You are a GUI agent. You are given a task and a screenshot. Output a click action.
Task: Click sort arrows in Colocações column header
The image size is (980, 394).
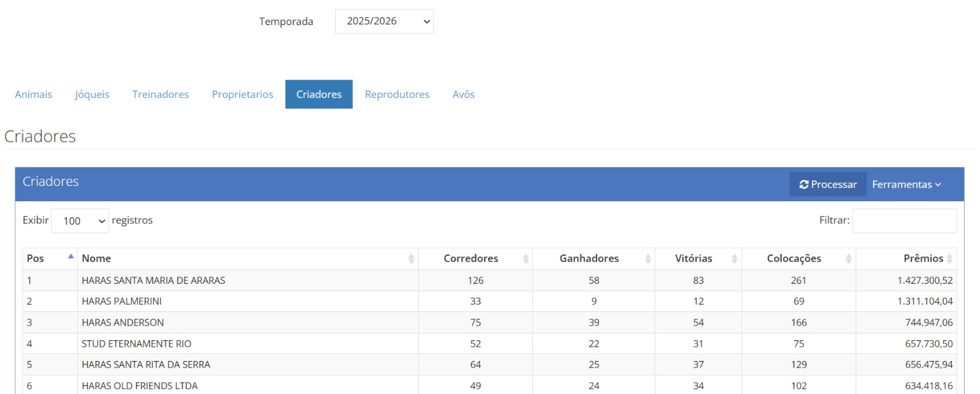pos(848,259)
